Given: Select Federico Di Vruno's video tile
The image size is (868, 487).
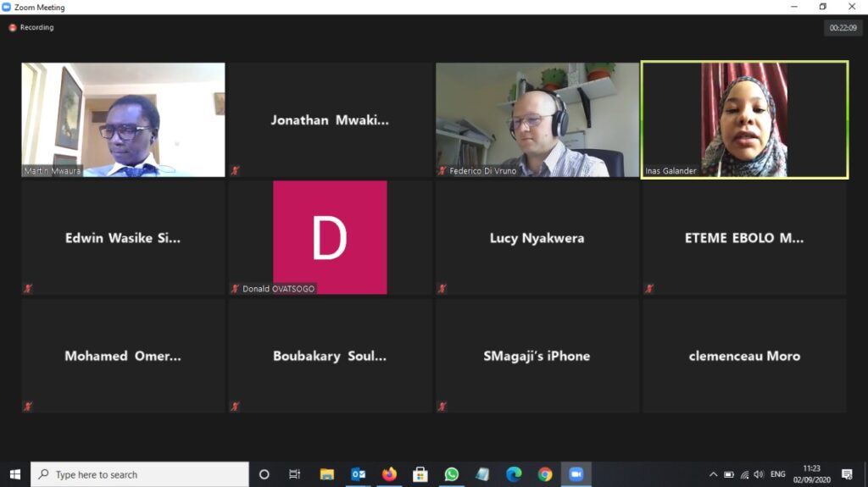Looking at the screenshot, I should pyautogui.click(x=537, y=119).
